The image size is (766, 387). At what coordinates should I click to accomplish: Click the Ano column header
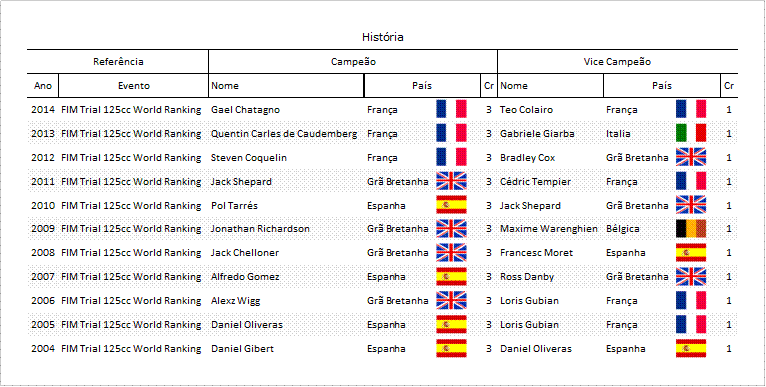click(43, 86)
